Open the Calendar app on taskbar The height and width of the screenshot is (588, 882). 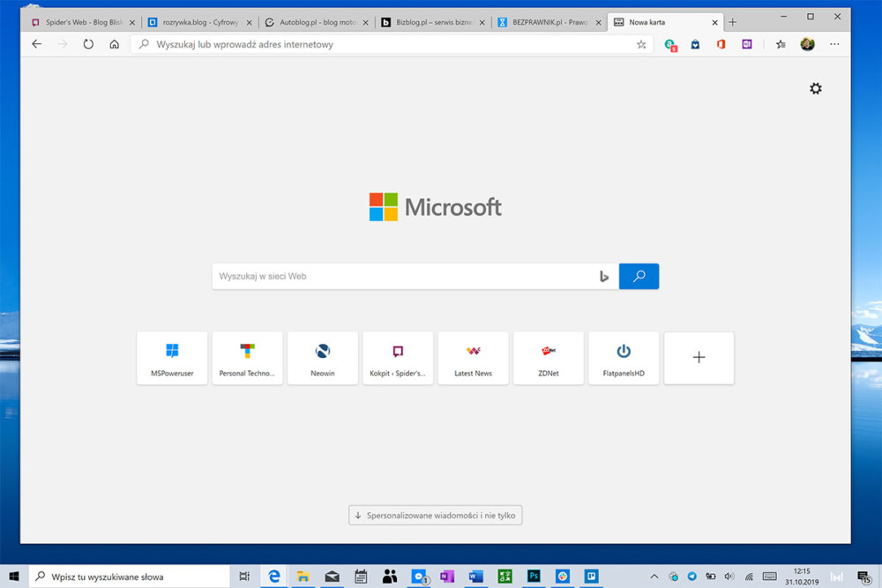361,577
